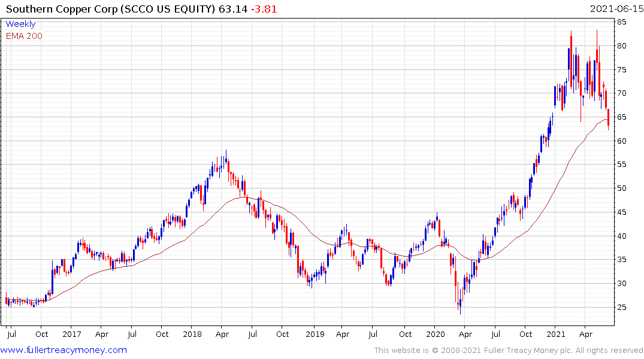Click the 2020 label on time axis
This screenshot has height=359, width=644.
436,334
